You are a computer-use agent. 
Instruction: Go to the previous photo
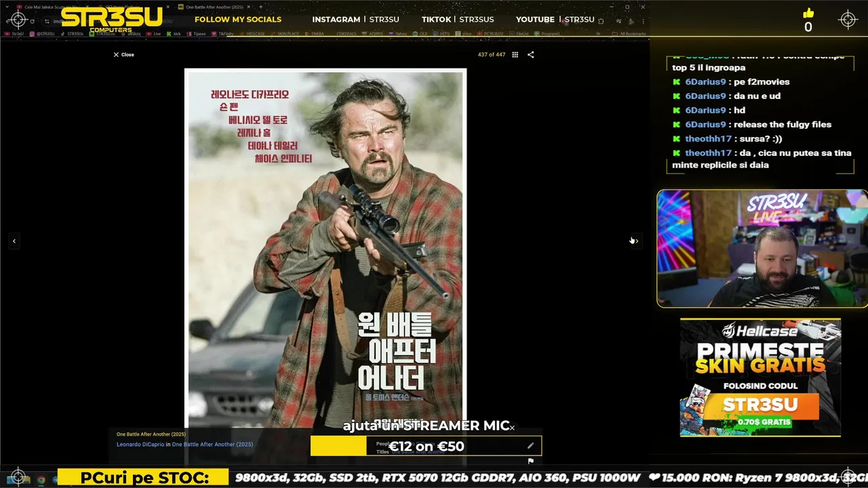(x=14, y=241)
